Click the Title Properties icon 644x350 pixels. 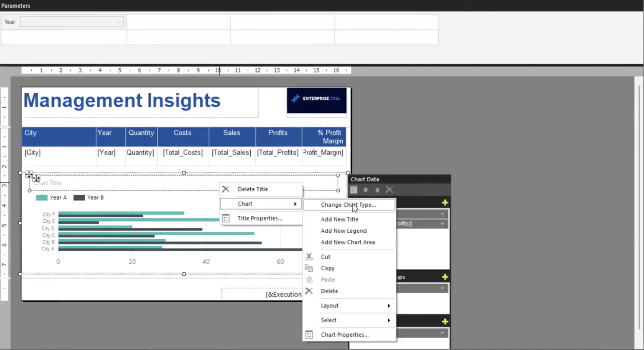pyautogui.click(x=226, y=218)
